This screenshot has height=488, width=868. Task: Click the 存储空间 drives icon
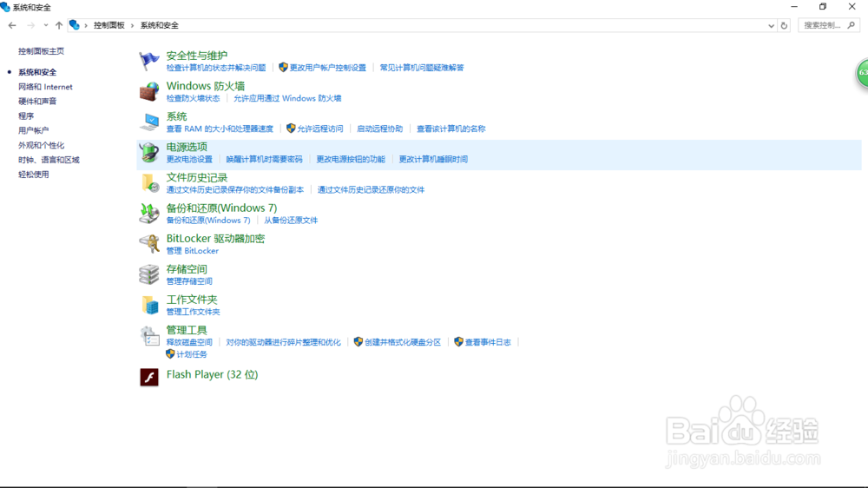click(149, 274)
